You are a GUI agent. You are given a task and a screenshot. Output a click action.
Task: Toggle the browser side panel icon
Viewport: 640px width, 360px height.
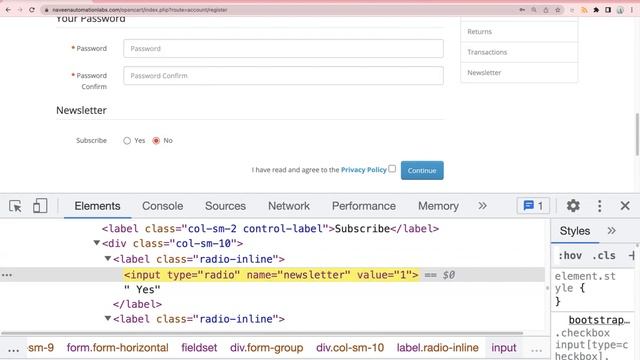[608, 10]
